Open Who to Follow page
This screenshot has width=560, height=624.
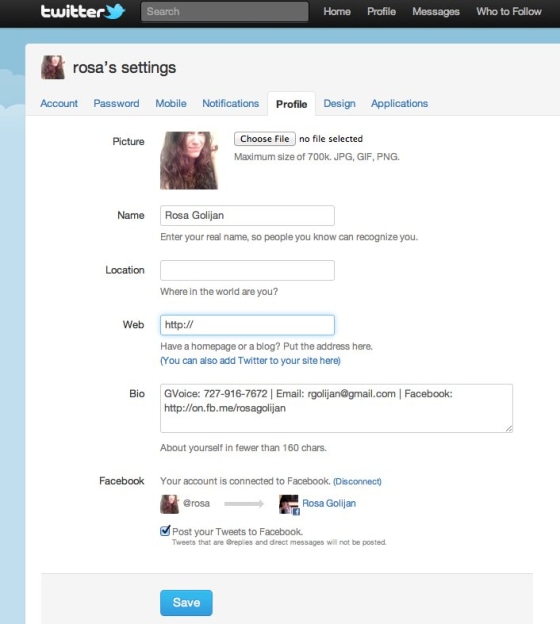pos(509,12)
